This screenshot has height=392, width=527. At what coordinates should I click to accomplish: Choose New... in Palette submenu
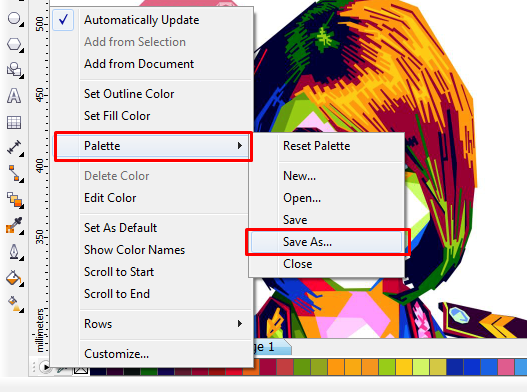(x=327, y=176)
